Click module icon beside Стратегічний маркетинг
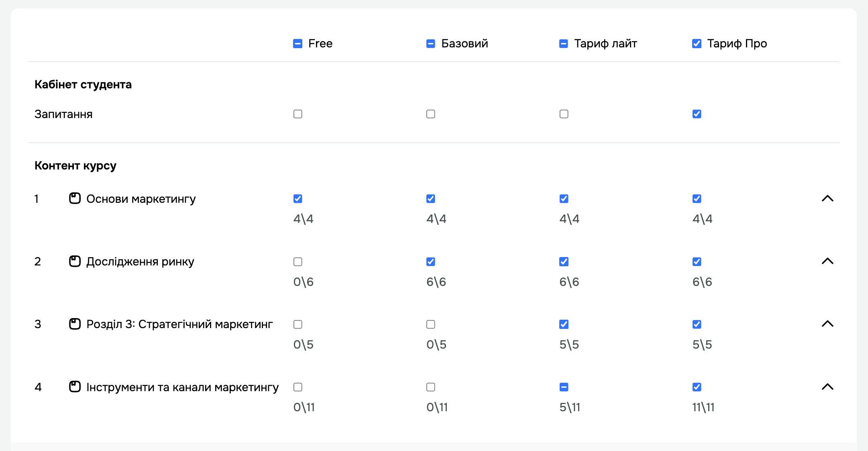This screenshot has width=868, height=451. point(75,324)
